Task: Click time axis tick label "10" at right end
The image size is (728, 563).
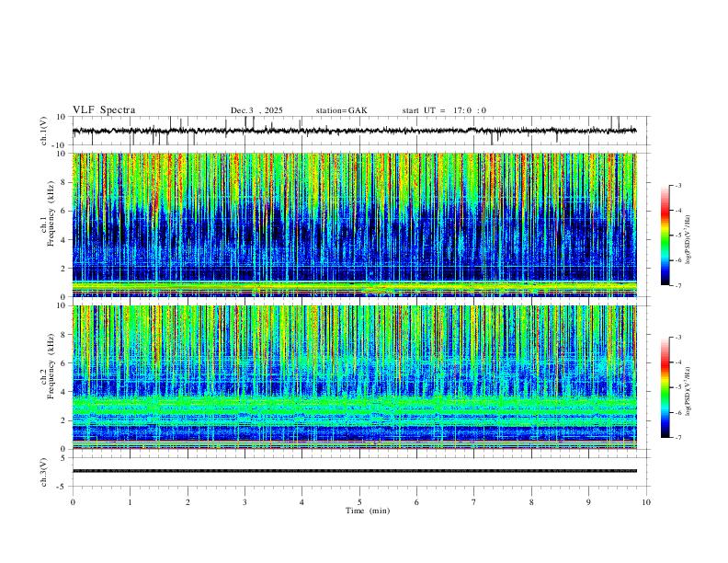Action: [x=646, y=502]
